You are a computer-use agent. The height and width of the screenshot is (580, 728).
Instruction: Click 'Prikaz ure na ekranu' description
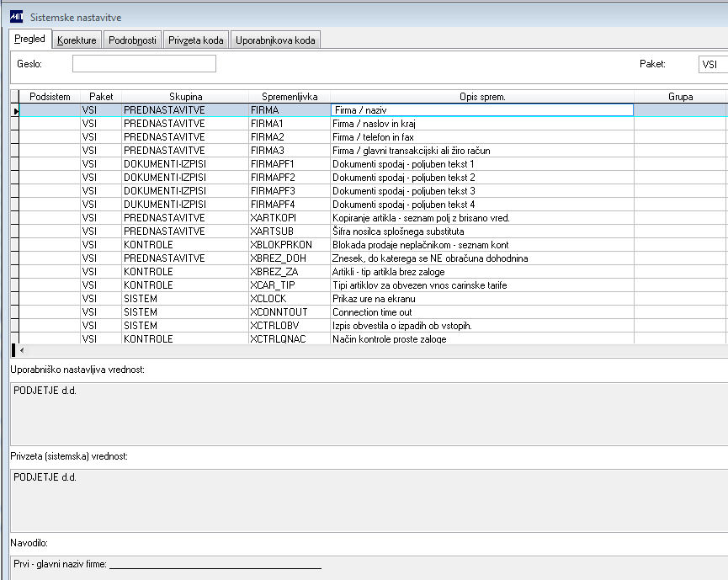(x=482, y=299)
